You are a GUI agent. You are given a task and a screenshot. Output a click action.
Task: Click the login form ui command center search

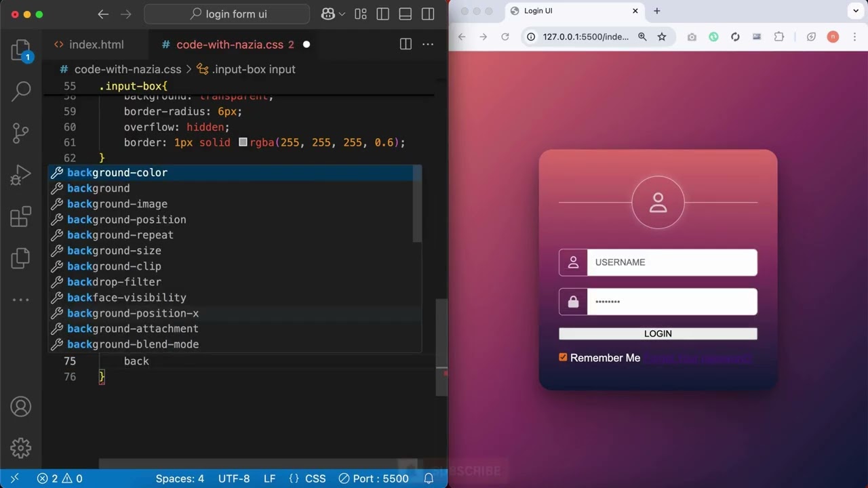coord(227,14)
